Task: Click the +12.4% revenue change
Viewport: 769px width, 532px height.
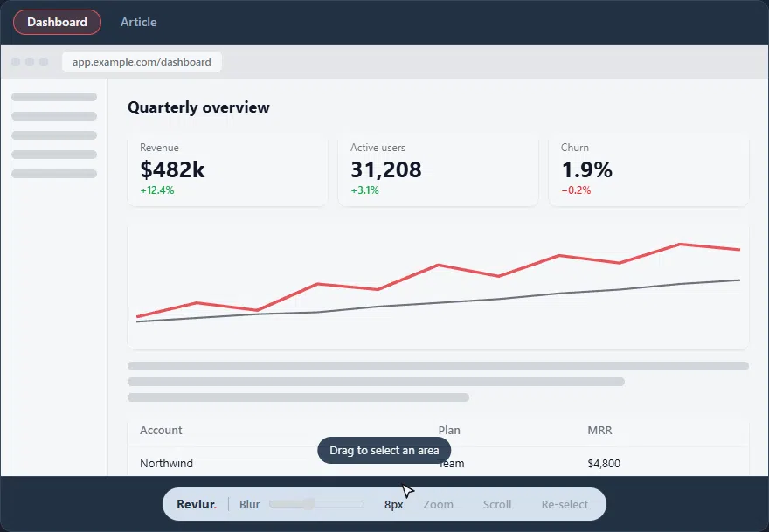Action: coord(157,190)
